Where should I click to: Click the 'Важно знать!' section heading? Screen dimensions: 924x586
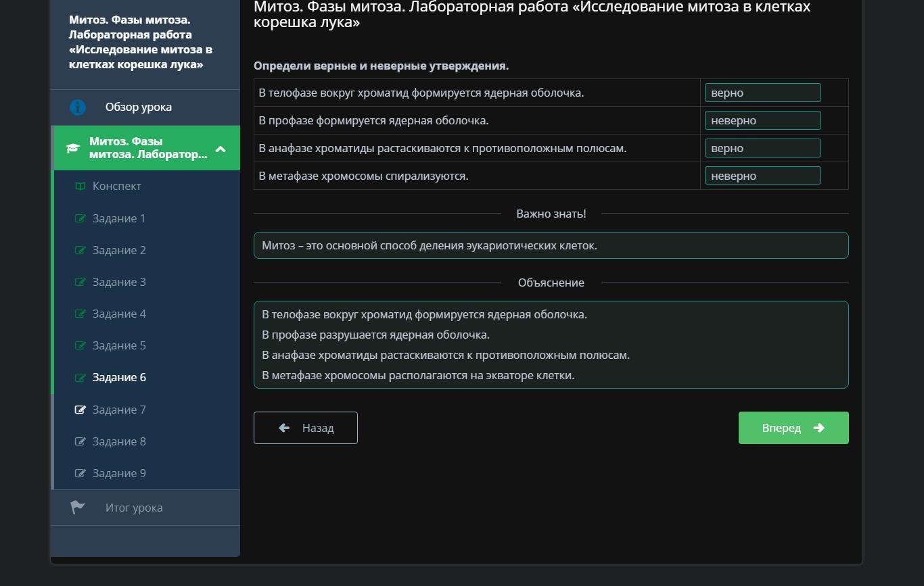[551, 214]
